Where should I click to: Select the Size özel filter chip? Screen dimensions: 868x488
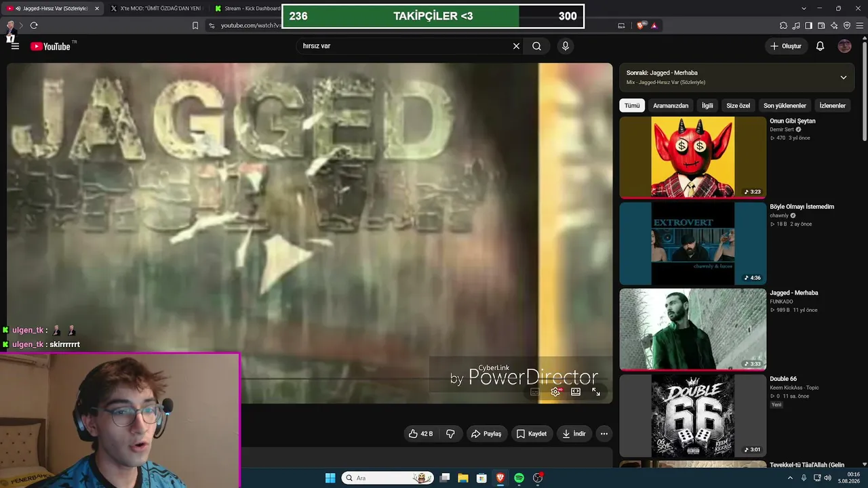738,106
